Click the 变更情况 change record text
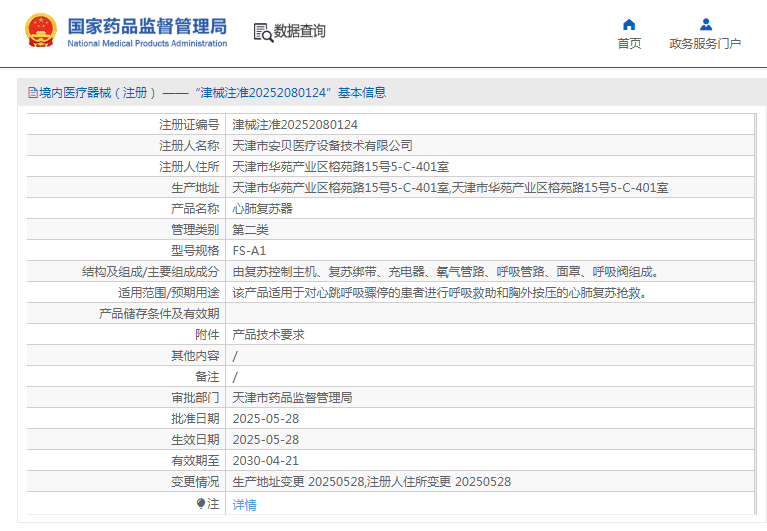 tap(371, 482)
